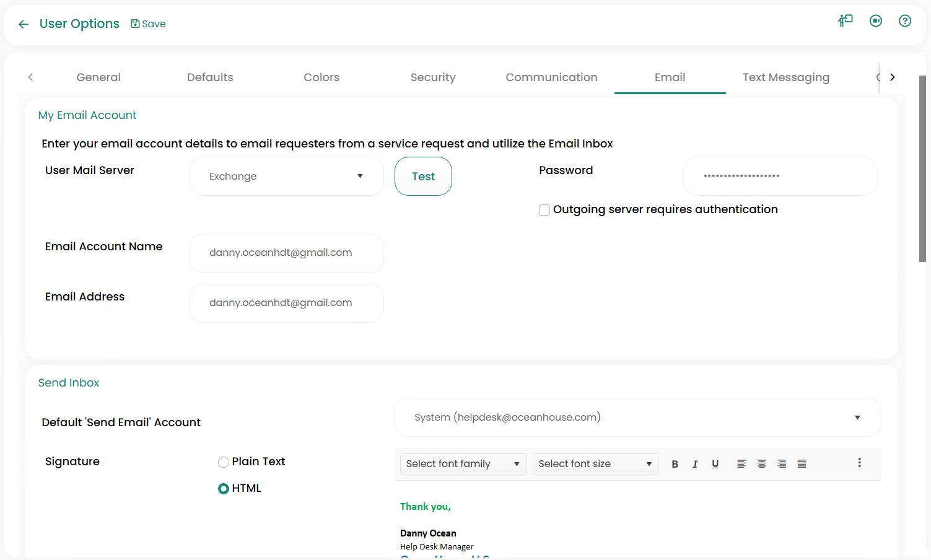Underline text in the signature editor

(715, 464)
